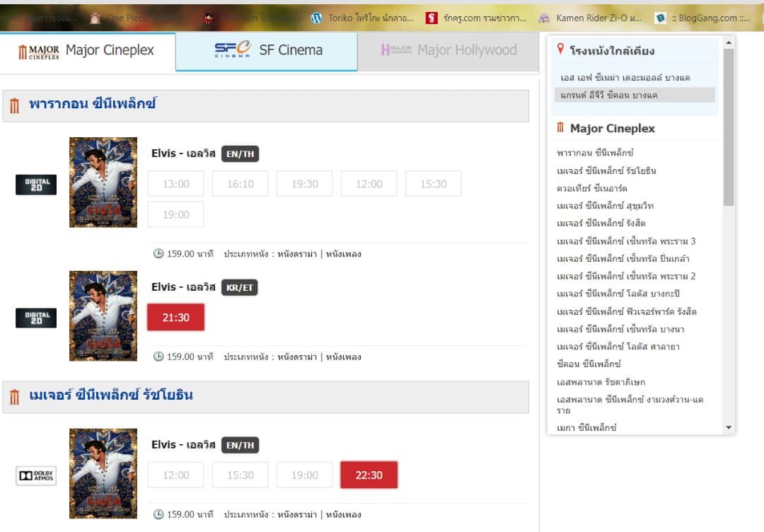Click the clock icon under รัชโยธิน showtimes
764x532 pixels.
pyautogui.click(x=158, y=514)
